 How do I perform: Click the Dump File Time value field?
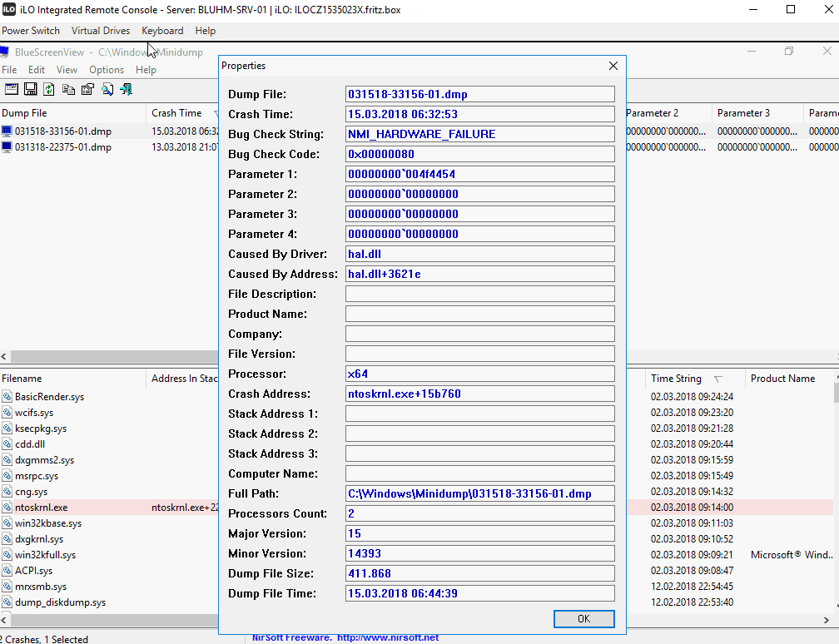click(480, 593)
